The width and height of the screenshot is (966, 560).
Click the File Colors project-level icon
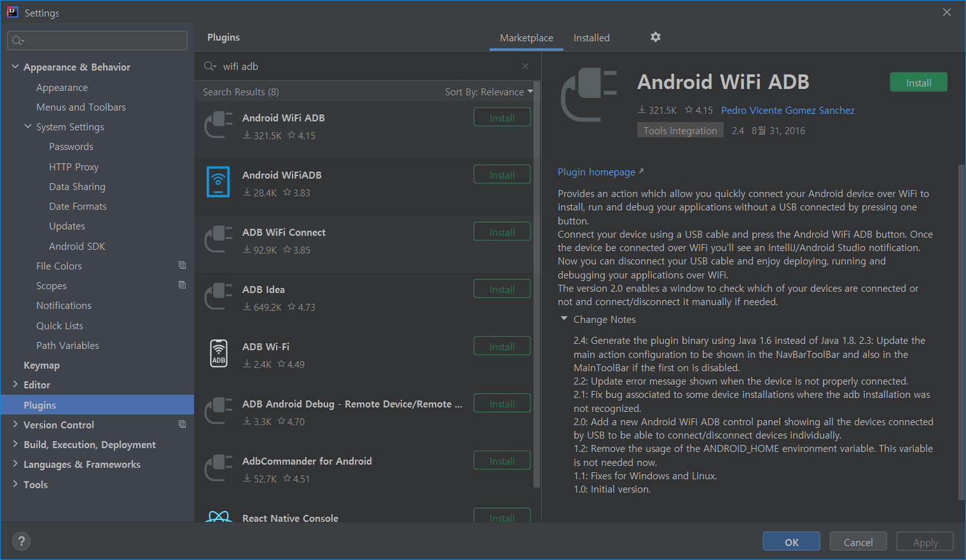click(x=183, y=265)
